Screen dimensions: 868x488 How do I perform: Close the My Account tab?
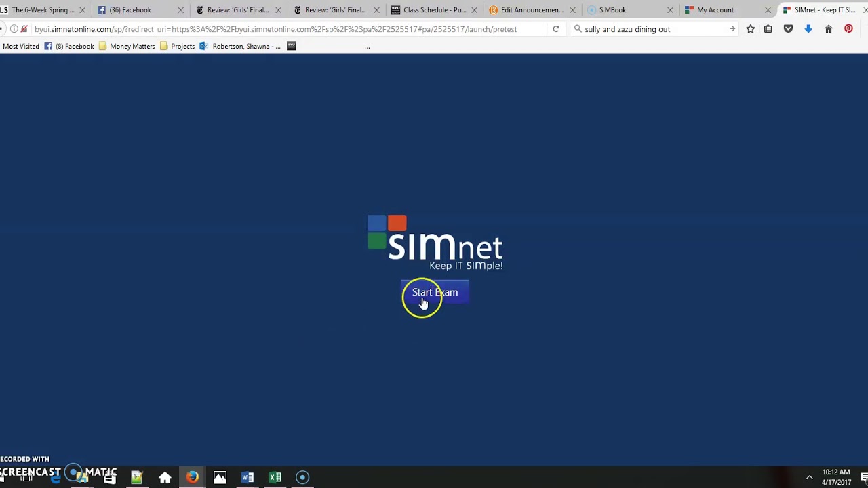[x=768, y=10]
